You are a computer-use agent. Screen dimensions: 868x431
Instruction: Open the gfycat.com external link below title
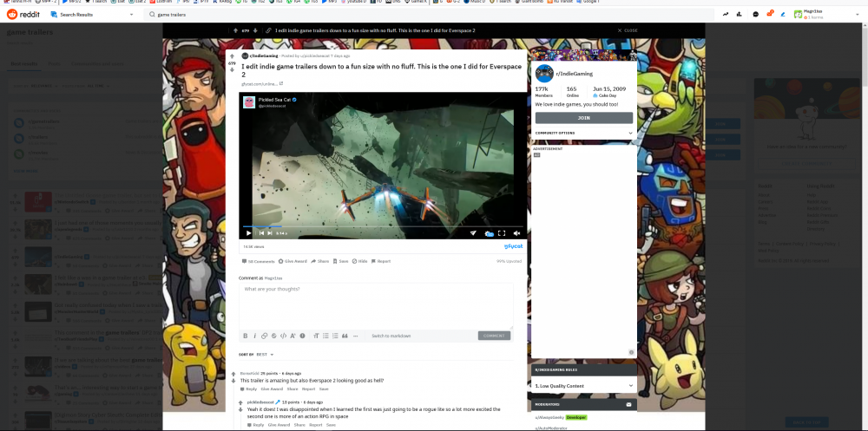[x=262, y=83]
